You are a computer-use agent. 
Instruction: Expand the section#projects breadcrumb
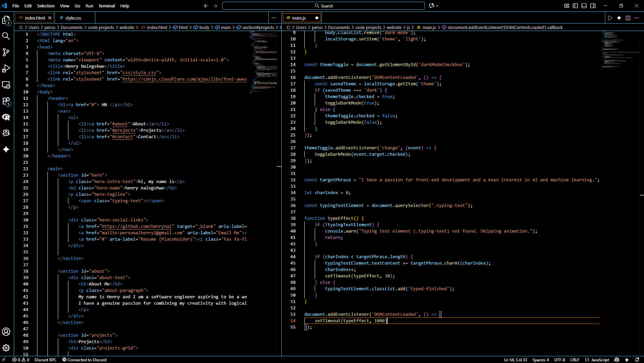(258, 27)
